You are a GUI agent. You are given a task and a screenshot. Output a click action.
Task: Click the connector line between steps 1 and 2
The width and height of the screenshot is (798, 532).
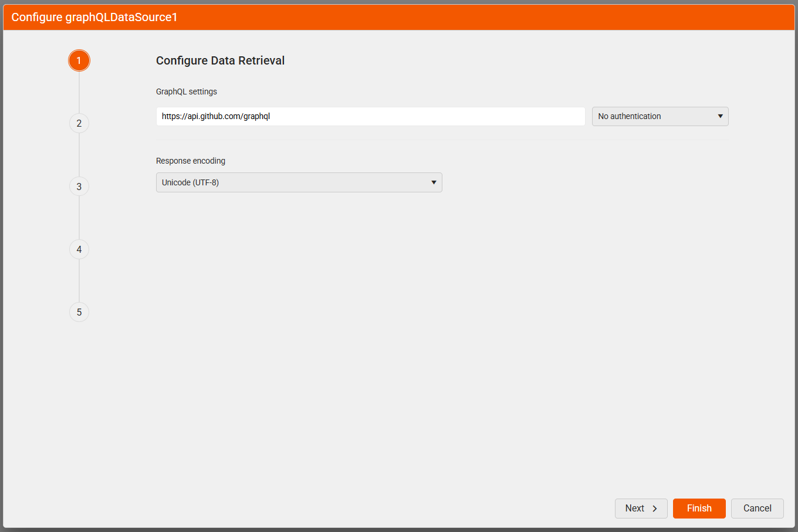[79, 92]
